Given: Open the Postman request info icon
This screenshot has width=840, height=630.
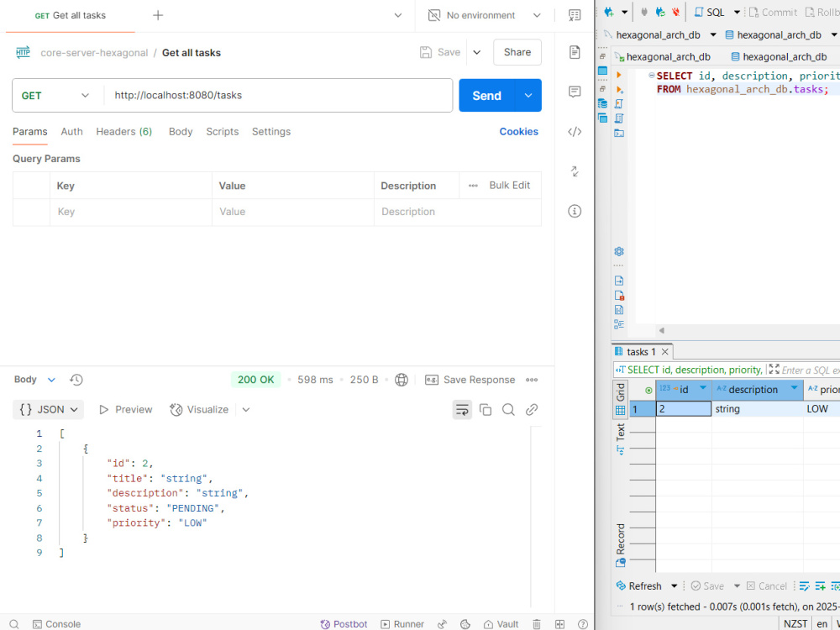Looking at the screenshot, I should [x=575, y=211].
